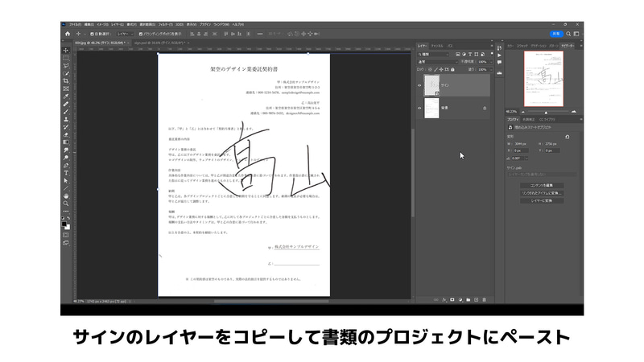Viewport: 644px width, 362px height.
Task: Open the auto-select レイヤー dropdown
Action: point(125,34)
